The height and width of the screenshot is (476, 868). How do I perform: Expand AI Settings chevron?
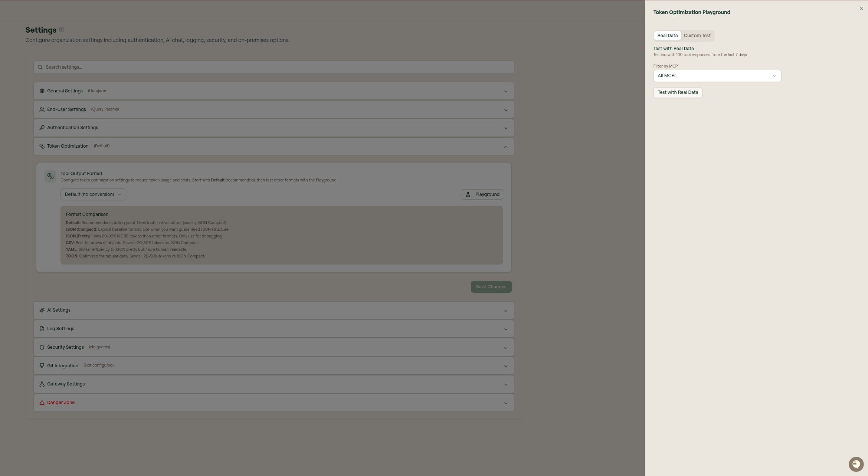click(505, 311)
